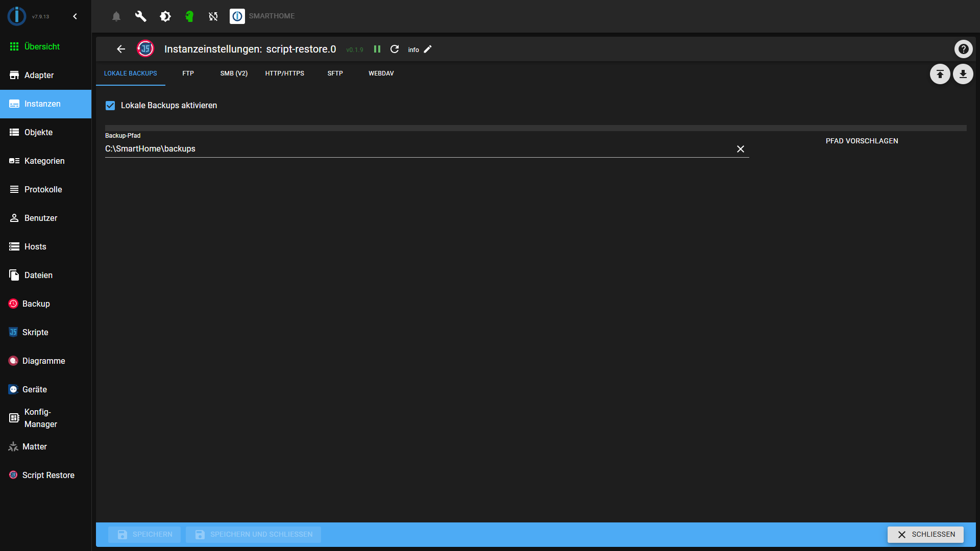Open Benutzer in the sidebar
The height and width of the screenshot is (551, 980).
[x=45, y=218]
